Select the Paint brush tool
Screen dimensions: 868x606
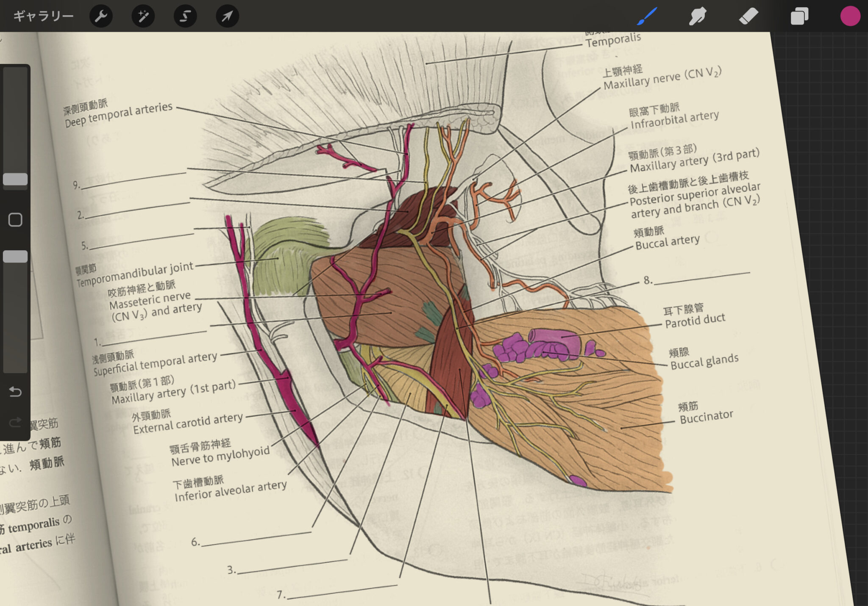click(x=647, y=16)
